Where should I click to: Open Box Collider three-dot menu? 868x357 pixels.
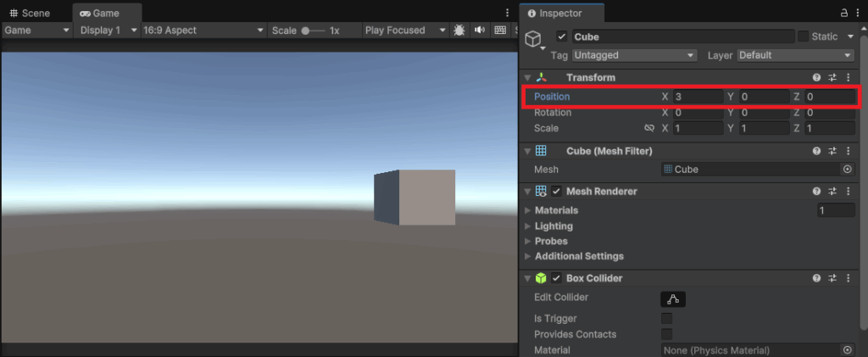848,278
